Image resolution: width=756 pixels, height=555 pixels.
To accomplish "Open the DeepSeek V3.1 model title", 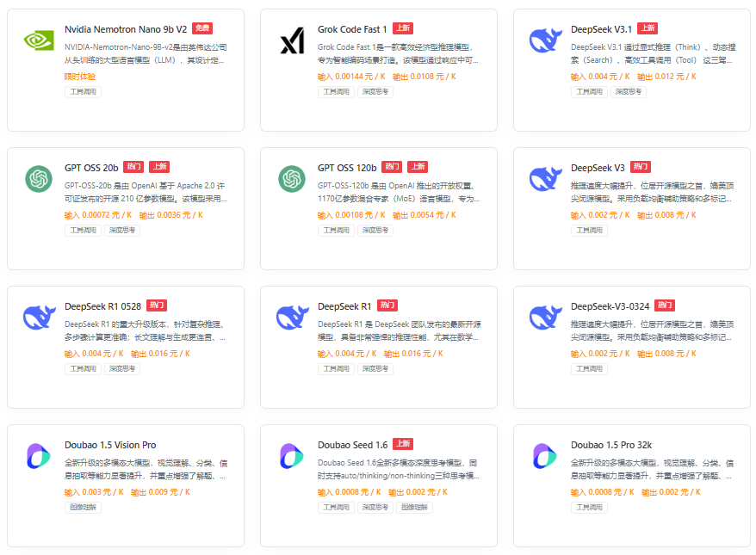I will (x=601, y=29).
